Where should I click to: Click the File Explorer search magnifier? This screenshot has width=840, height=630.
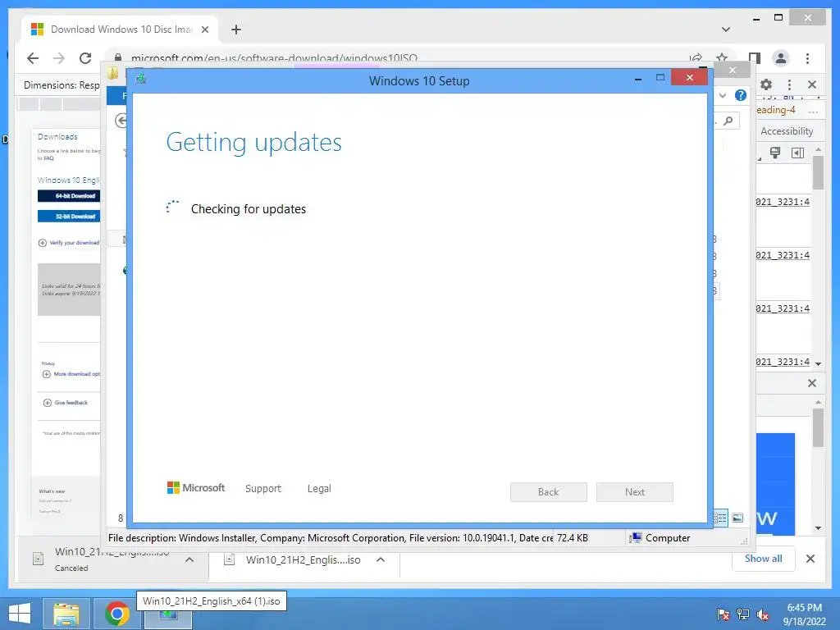click(x=728, y=121)
